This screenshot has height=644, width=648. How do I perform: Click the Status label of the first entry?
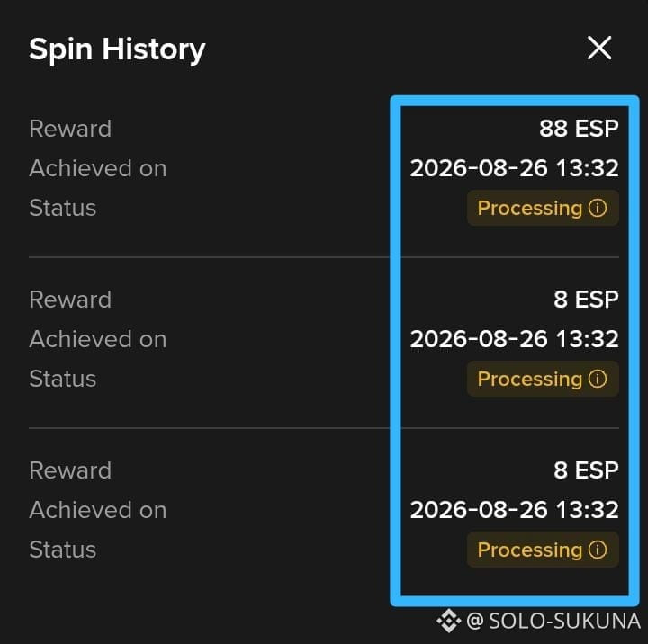(x=63, y=208)
